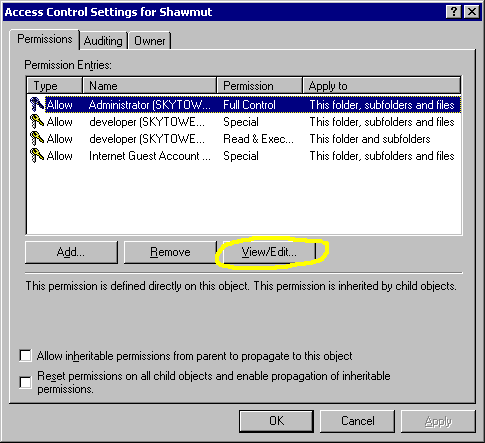This screenshot has height=443, width=485.
Task: Click the key icon of the Internet Guest Account entry
Action: click(x=37, y=155)
